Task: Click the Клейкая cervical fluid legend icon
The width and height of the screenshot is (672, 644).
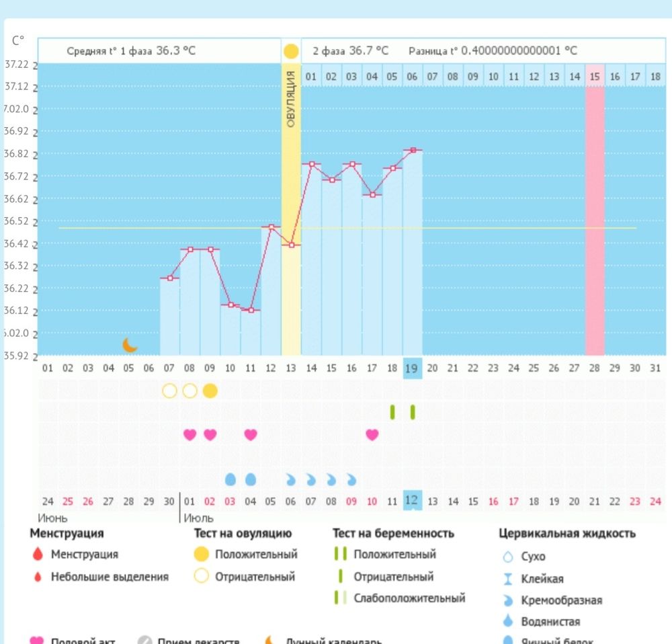Action: click(508, 579)
